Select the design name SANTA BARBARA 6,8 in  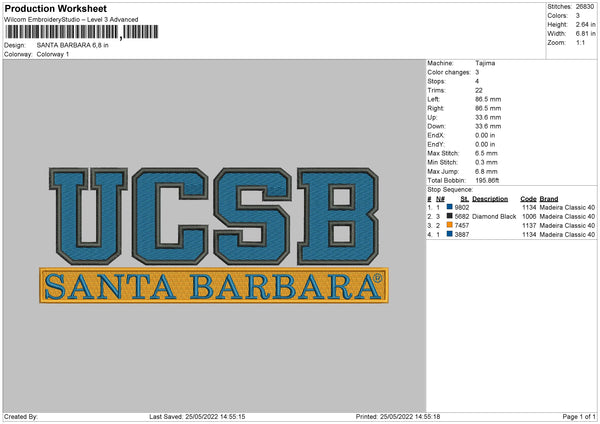tap(72, 45)
